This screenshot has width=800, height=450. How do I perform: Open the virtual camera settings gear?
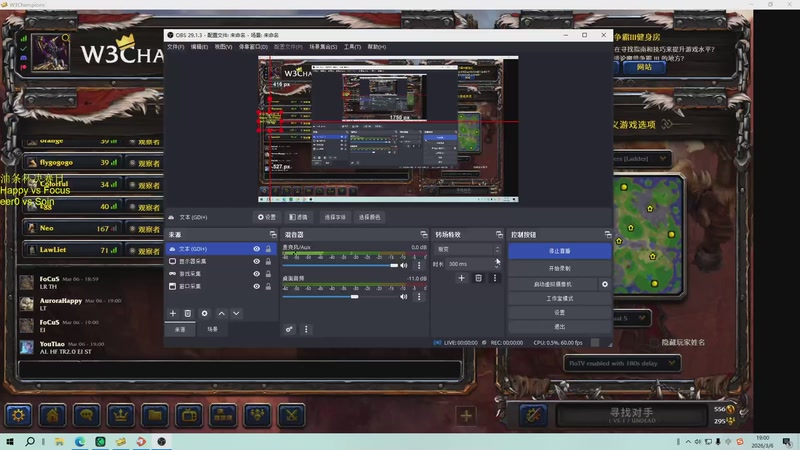(605, 284)
